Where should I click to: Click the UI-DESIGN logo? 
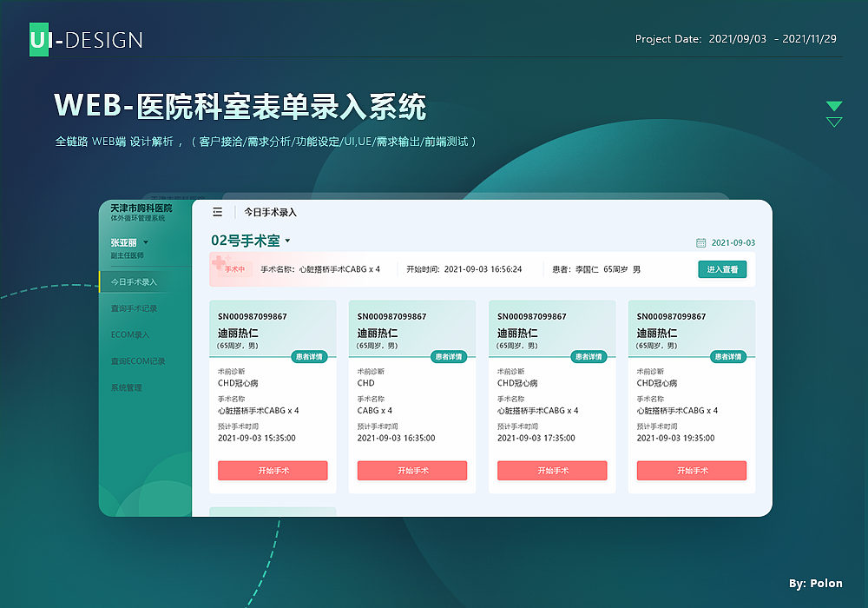(86, 39)
